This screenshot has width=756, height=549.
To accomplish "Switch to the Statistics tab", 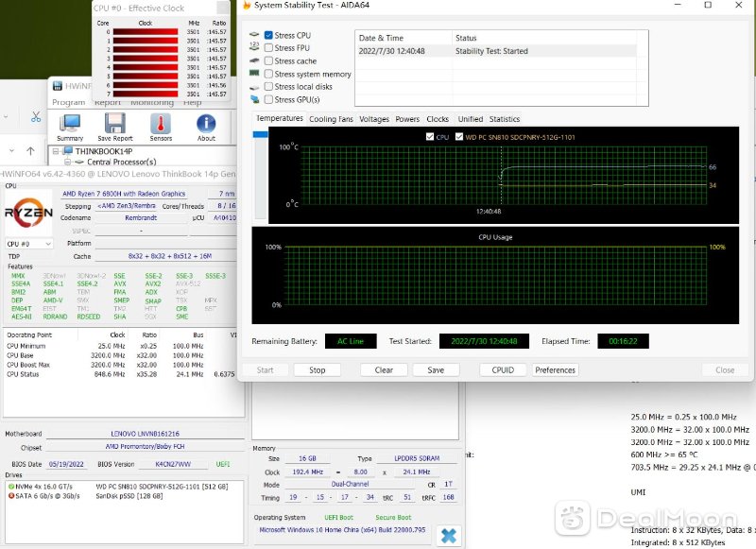I will point(505,119).
